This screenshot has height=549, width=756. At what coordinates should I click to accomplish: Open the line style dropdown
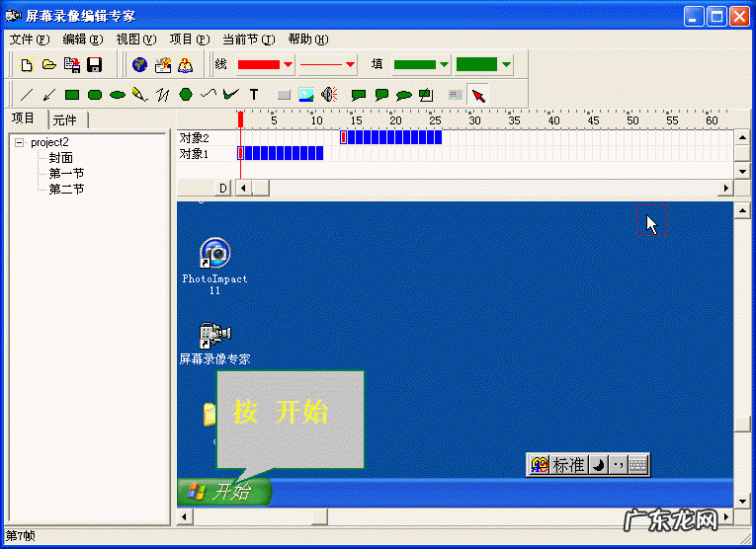click(350, 65)
